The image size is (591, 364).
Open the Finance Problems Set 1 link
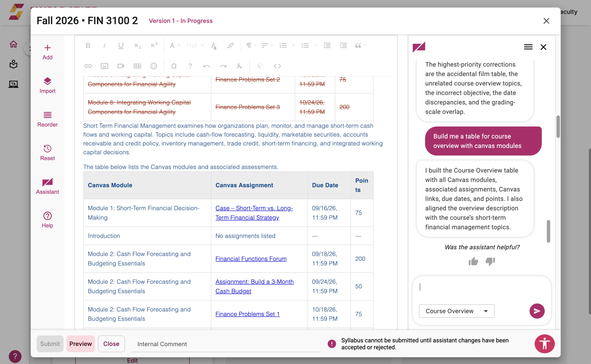[247, 314]
